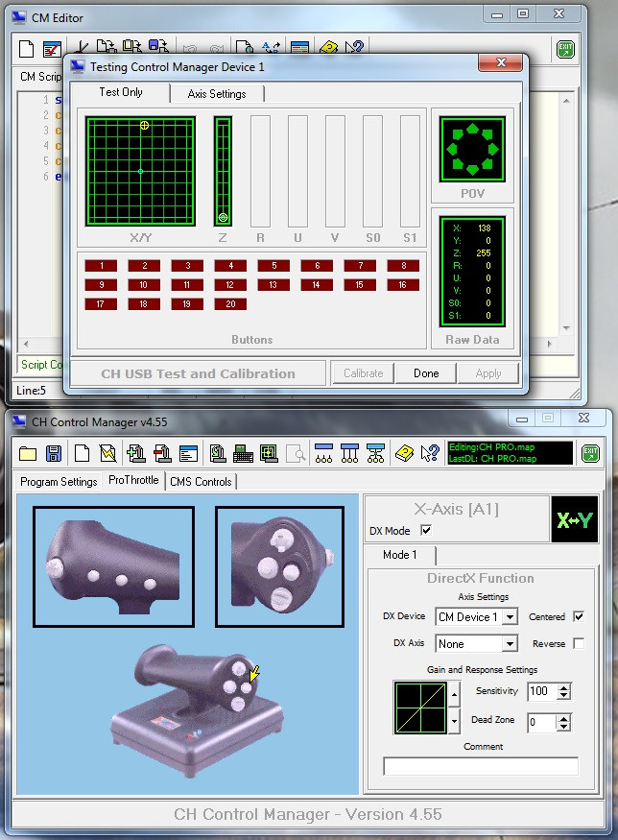Click button indicator 1 in the Buttons panel

[101, 266]
